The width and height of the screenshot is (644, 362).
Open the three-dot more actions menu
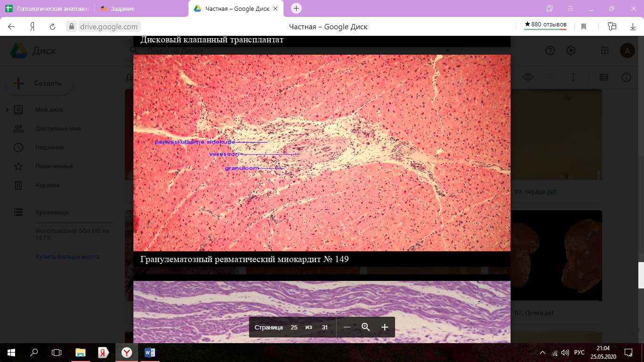(573, 77)
